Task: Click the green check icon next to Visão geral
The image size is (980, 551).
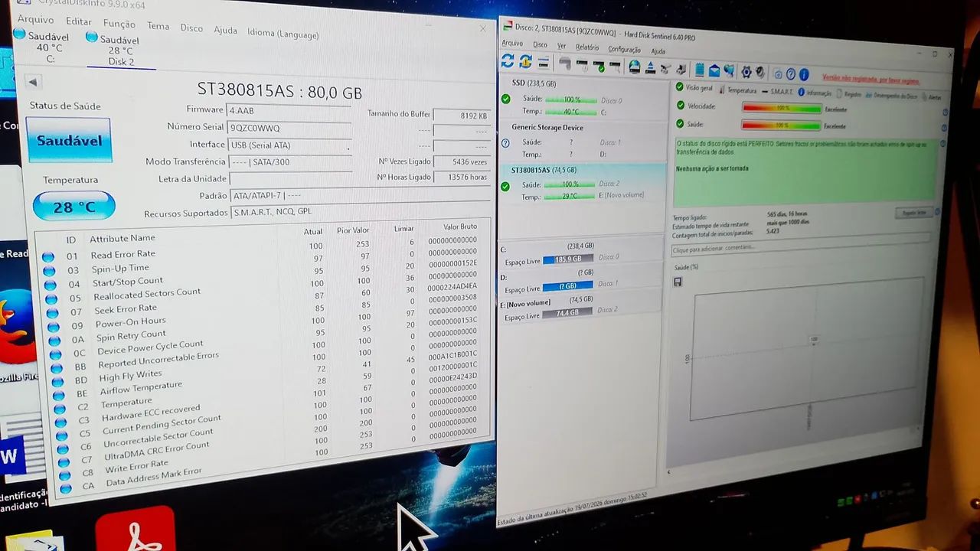Action: point(679,87)
